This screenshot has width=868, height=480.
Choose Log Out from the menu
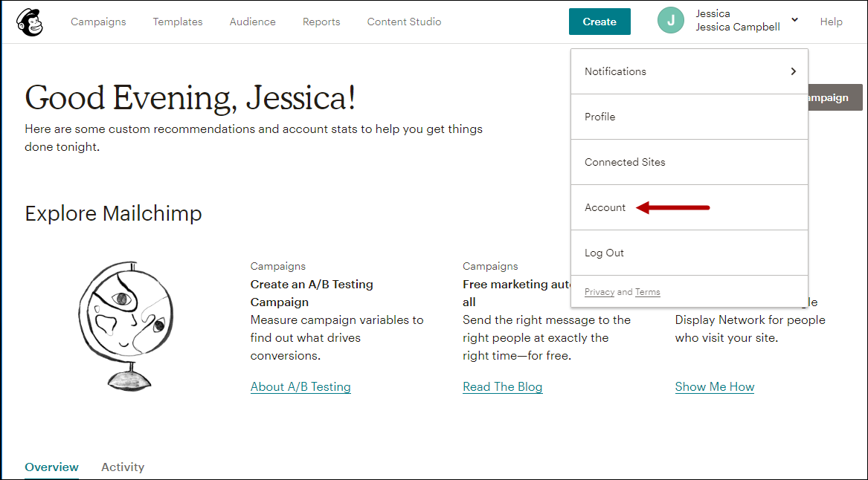coord(689,253)
